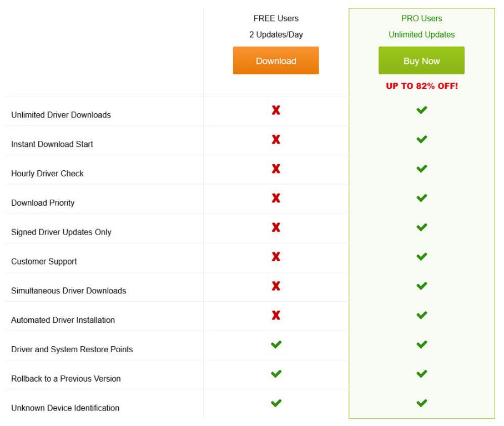Click red X for Unlimited Driver Downloads
The image size is (504, 426).
[276, 110]
